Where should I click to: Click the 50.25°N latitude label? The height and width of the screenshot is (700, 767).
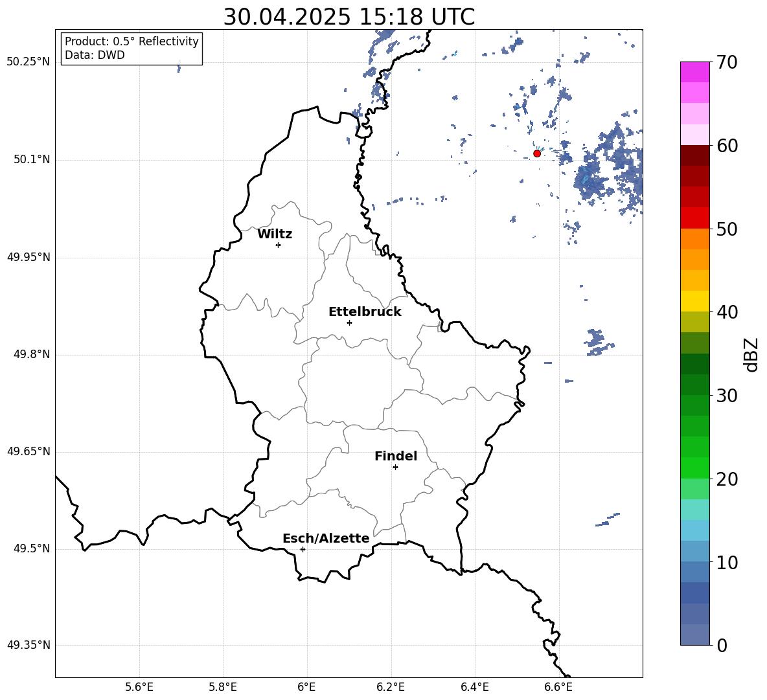click(x=29, y=62)
